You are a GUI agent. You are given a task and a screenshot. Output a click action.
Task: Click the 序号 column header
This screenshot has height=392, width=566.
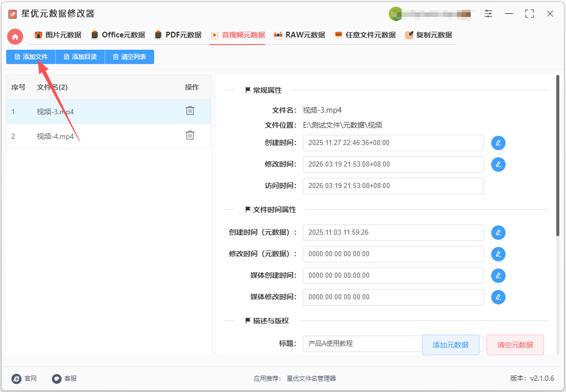[18, 87]
